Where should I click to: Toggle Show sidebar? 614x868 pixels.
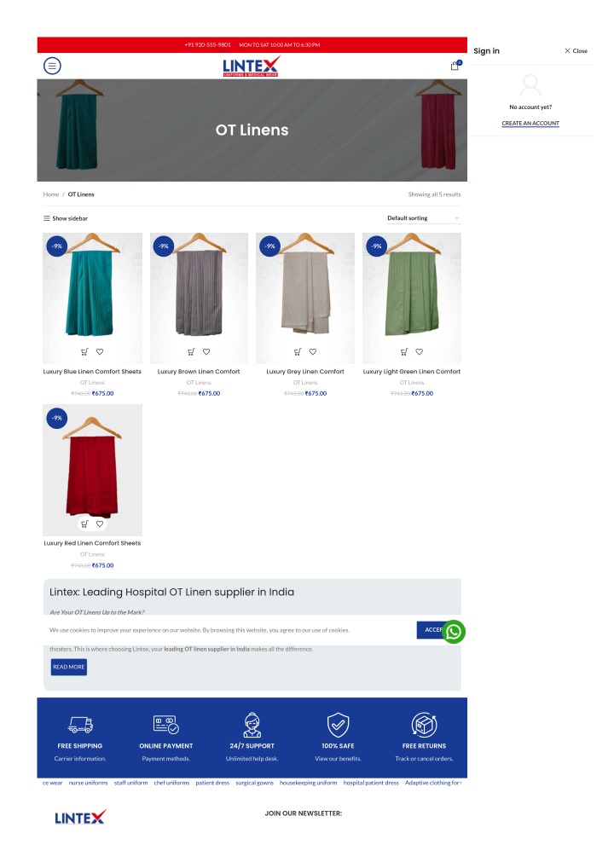(66, 218)
